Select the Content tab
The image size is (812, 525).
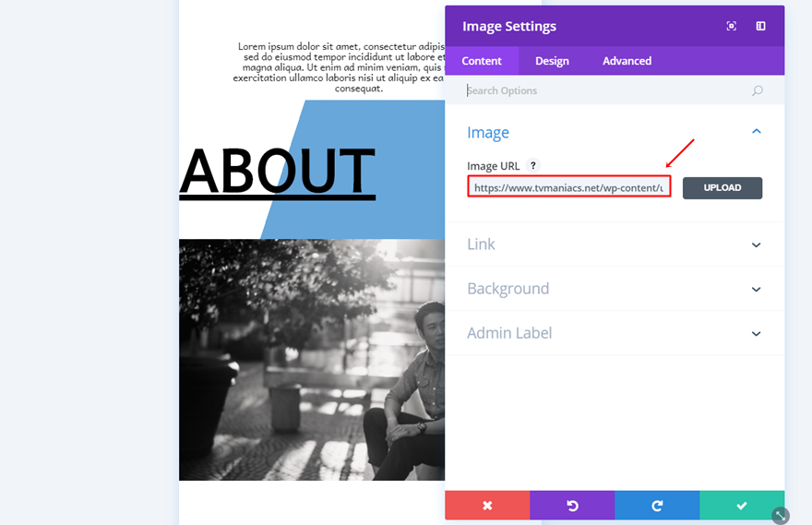pos(482,61)
